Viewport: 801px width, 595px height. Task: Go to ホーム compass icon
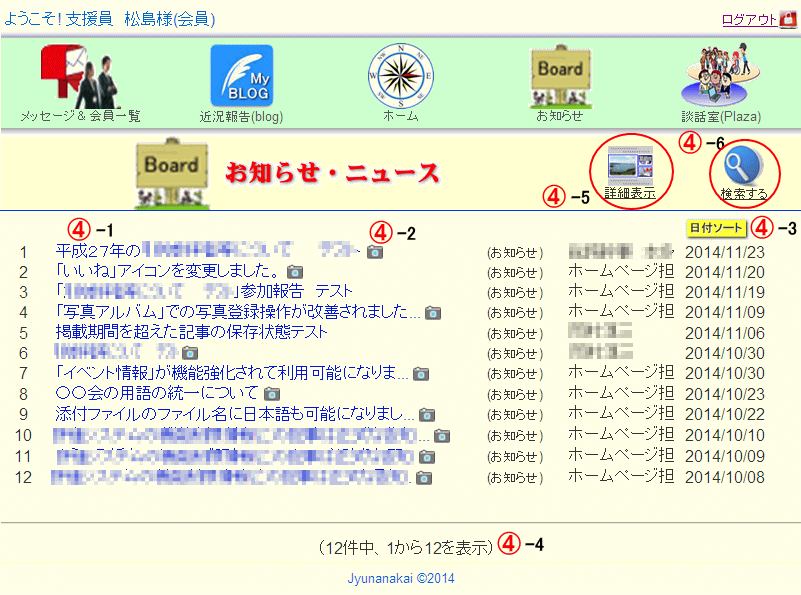click(x=401, y=76)
